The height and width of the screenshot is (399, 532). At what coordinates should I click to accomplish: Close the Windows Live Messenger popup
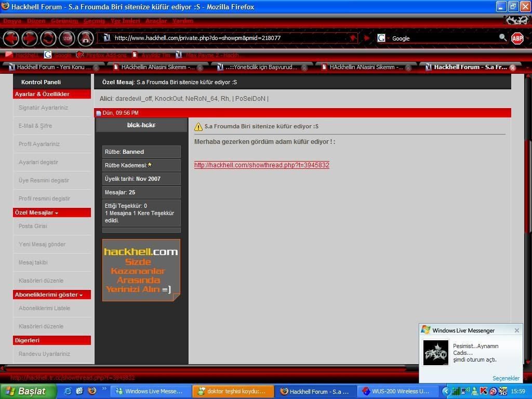(x=517, y=330)
